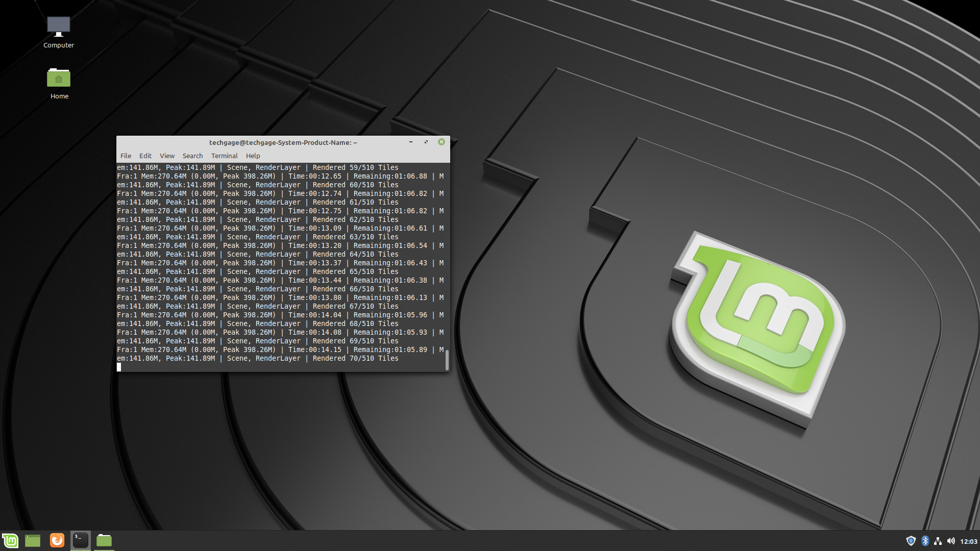Open the View menu
Image resolution: width=980 pixels, height=551 pixels.
[x=167, y=156]
